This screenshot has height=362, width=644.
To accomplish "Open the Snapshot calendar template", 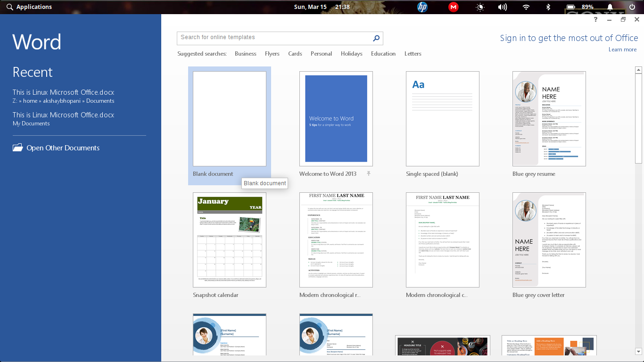I will 230,240.
